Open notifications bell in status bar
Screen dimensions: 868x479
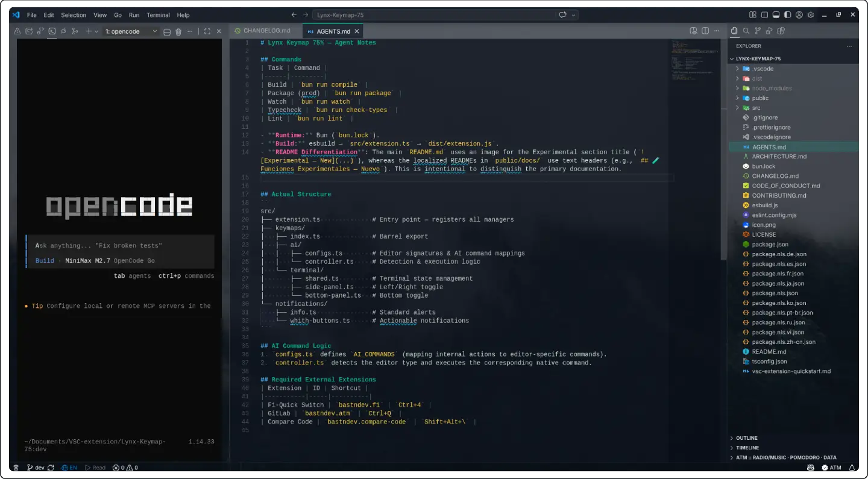coord(852,468)
